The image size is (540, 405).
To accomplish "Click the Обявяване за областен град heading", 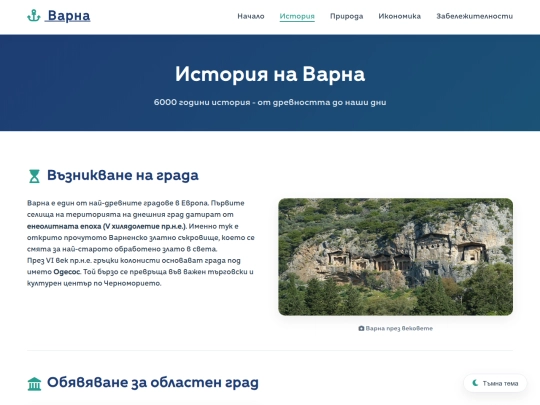I will point(153,383).
